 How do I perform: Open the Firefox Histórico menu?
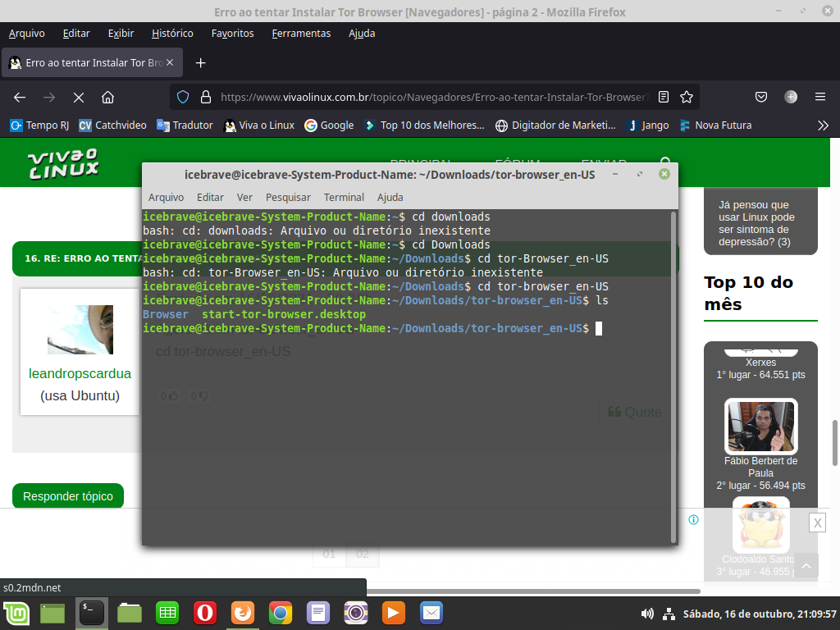click(172, 33)
